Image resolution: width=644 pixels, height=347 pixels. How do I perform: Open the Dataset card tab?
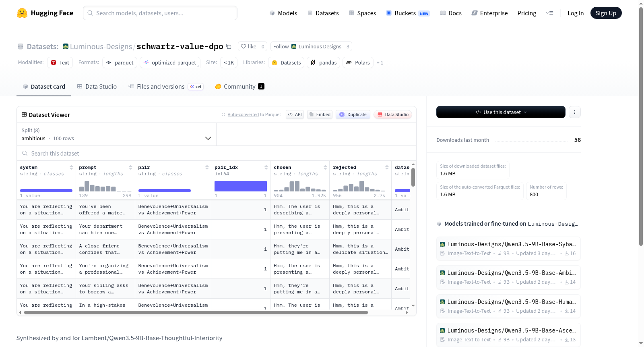43,86
